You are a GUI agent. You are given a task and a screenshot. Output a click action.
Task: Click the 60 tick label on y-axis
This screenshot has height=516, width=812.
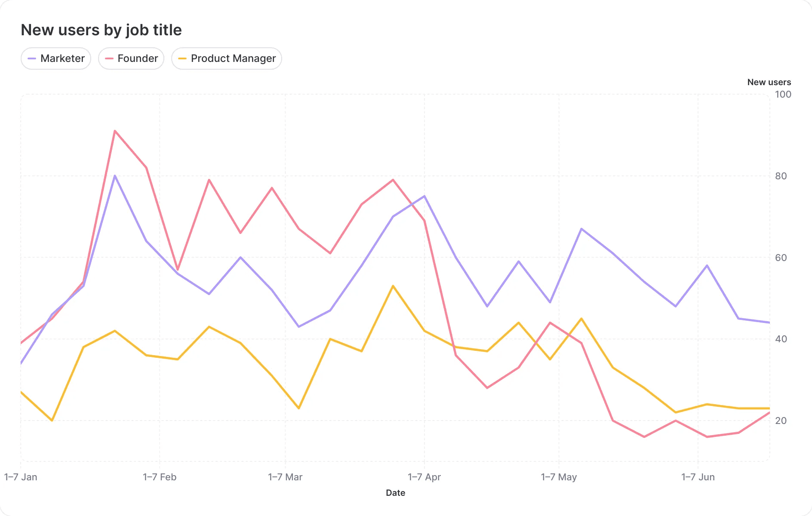[781, 258]
